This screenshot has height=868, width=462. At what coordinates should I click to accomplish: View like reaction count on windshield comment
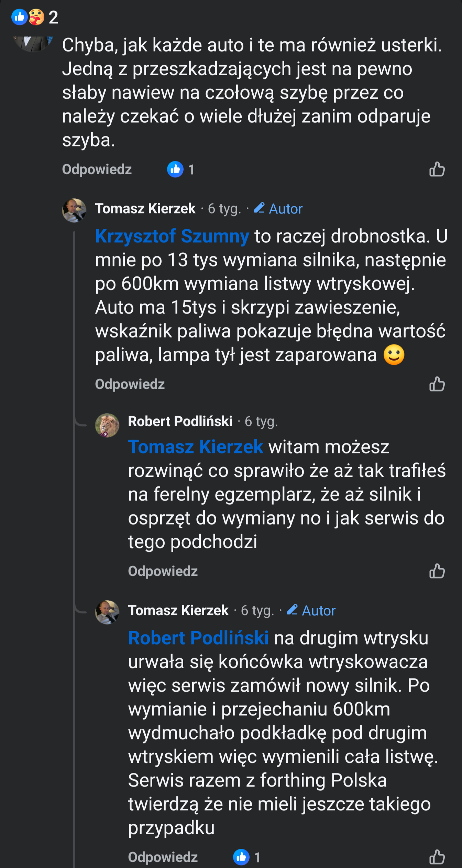pyautogui.click(x=181, y=169)
